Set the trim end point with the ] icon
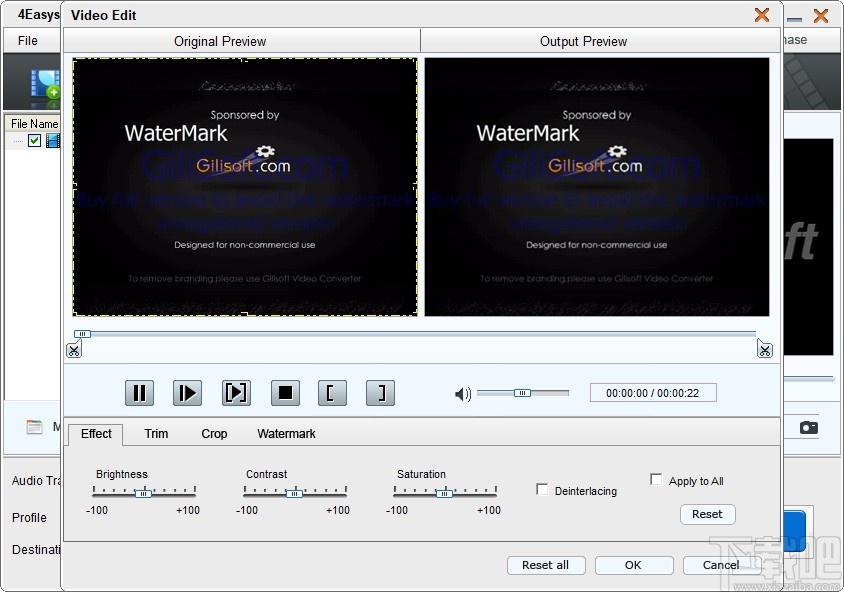This screenshot has height=592, width=844. pos(380,392)
